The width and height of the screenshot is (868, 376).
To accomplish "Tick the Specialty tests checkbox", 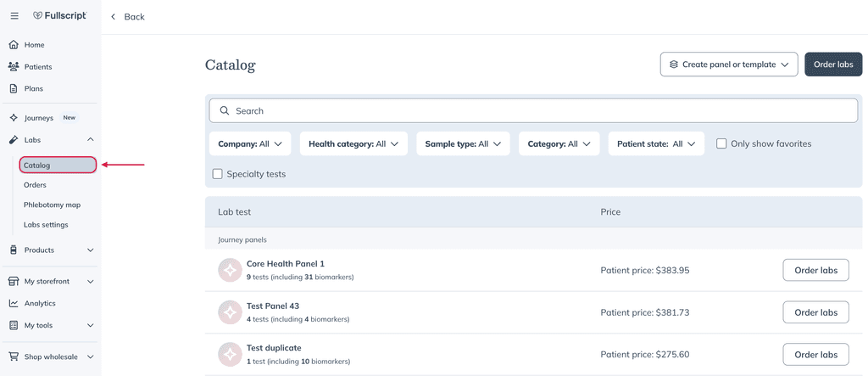I will (x=218, y=174).
